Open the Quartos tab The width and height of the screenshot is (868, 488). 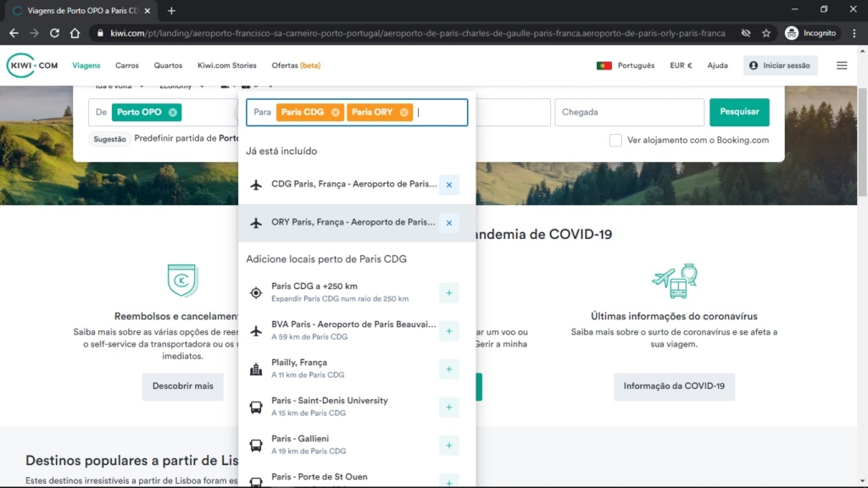click(168, 65)
